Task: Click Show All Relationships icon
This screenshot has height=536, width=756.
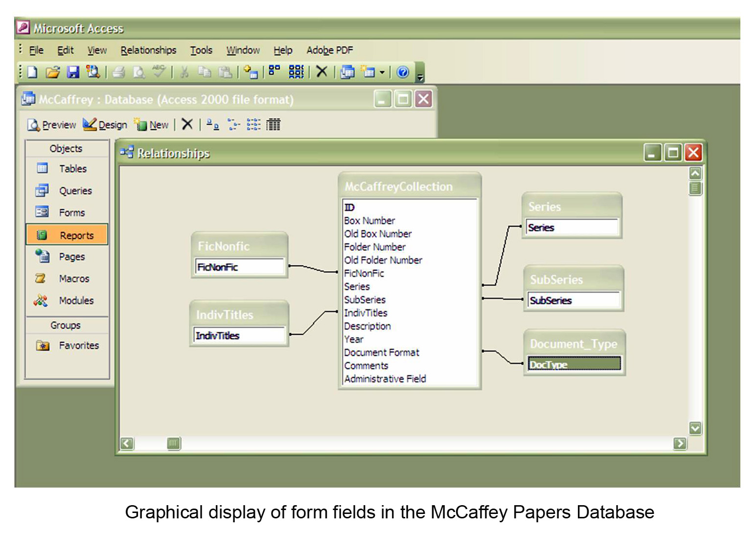Action: (297, 71)
